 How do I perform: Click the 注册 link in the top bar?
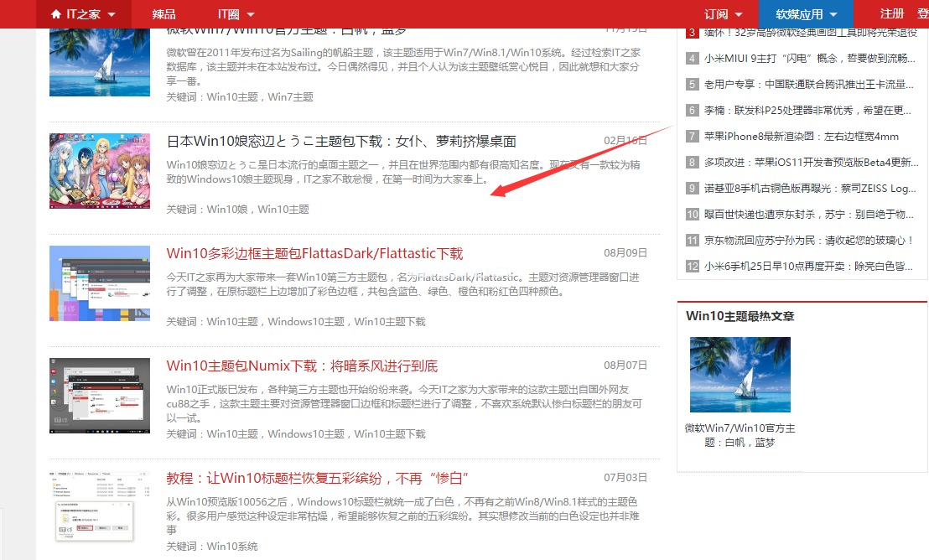891,14
